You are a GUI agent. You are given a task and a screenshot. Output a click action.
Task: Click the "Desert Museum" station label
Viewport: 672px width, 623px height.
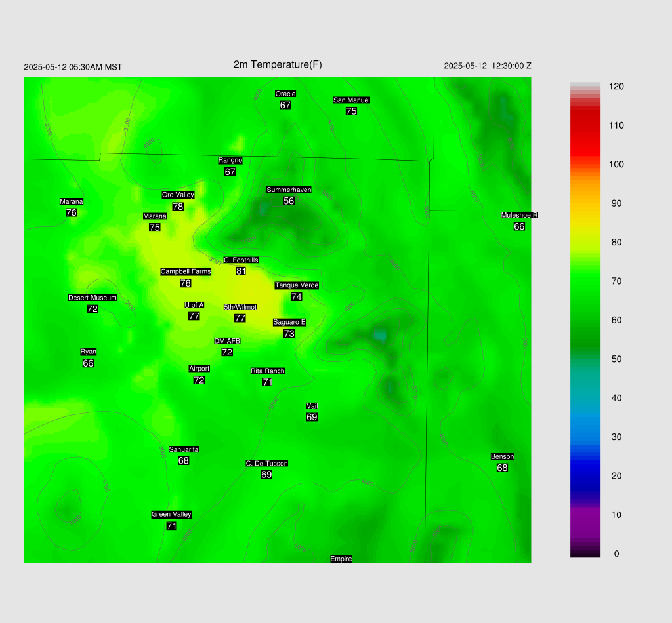coord(93,298)
